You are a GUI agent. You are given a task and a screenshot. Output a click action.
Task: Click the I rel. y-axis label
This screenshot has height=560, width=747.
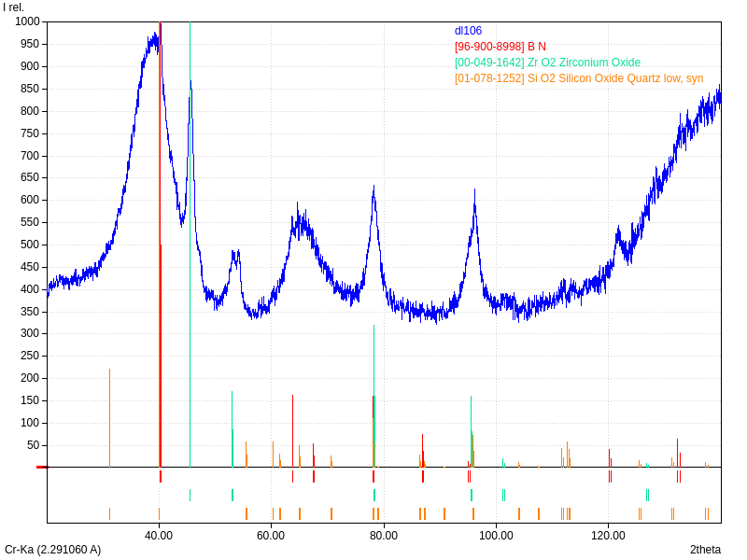click(16, 7)
